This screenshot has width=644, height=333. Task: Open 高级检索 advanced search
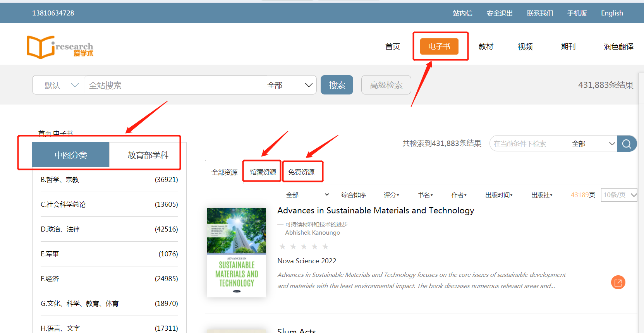coord(386,85)
